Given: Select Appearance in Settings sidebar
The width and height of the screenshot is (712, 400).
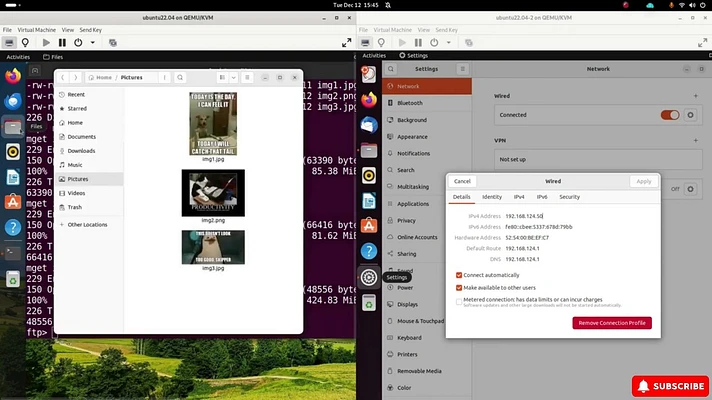Looking at the screenshot, I should 427,137.
